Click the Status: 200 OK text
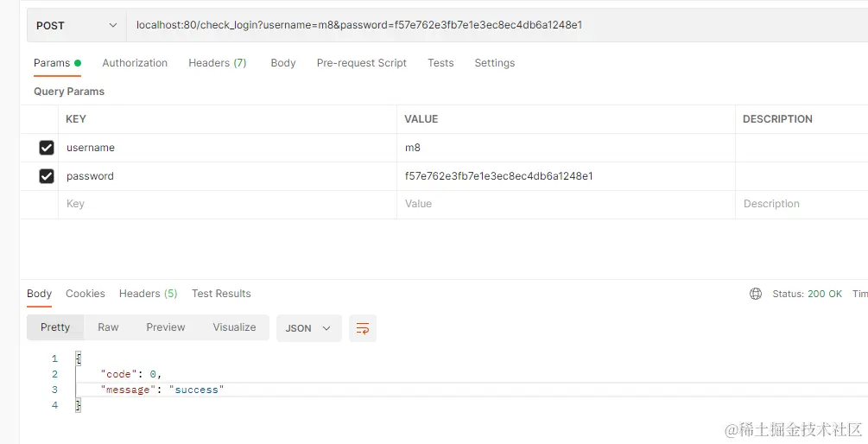This screenshot has height=444, width=868. pos(807,294)
